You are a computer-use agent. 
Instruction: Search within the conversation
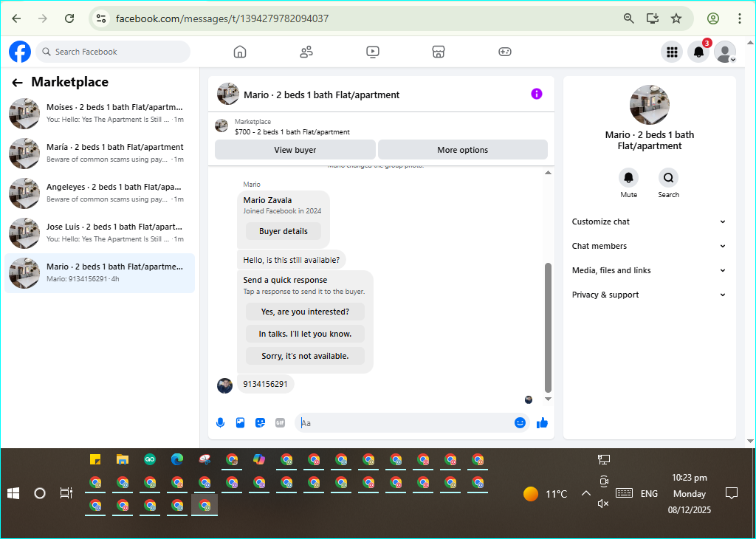point(668,178)
